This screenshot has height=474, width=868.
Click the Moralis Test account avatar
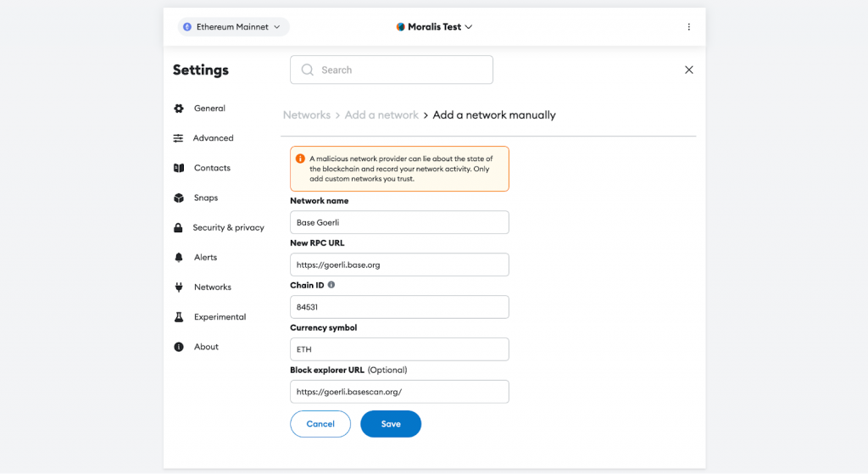(x=400, y=26)
